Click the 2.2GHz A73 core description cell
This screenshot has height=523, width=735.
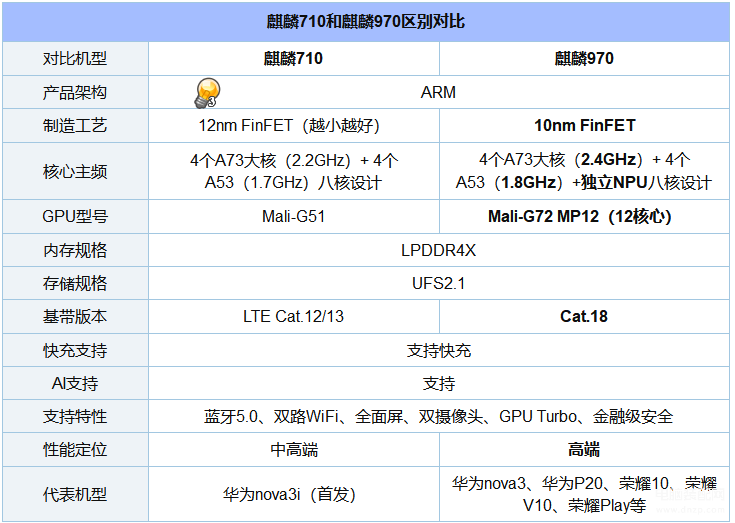pyautogui.click(x=294, y=172)
